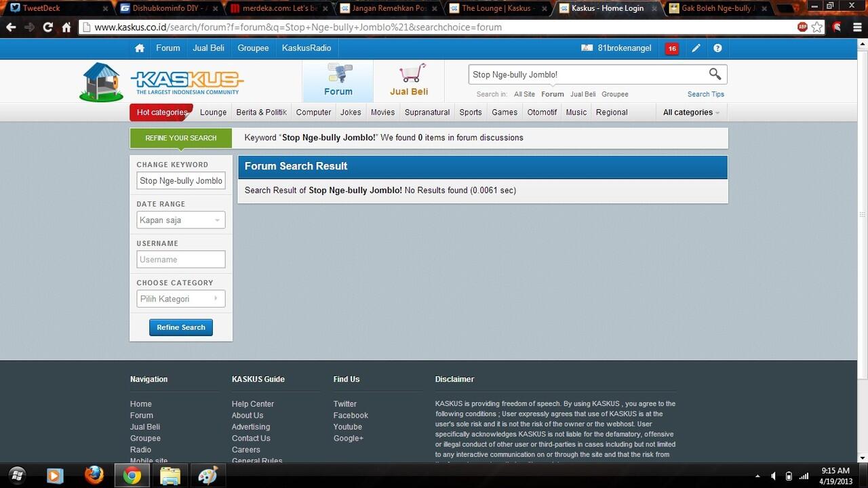
Task: Select the Jual Beli cart icon
Action: [x=409, y=81]
